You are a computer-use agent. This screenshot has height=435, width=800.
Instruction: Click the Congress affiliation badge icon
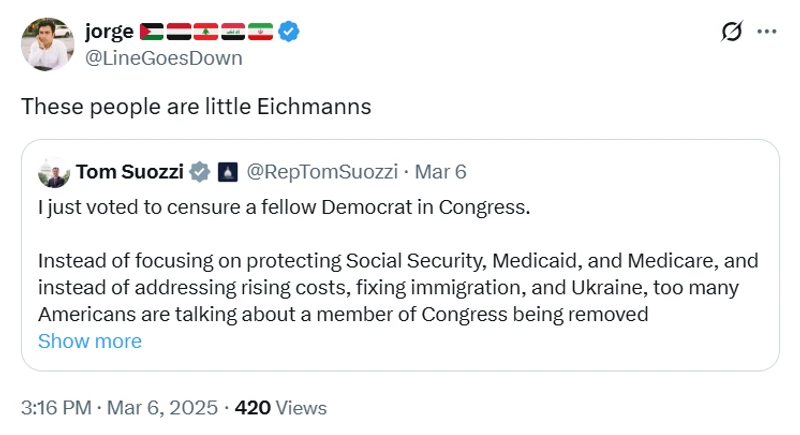227,172
